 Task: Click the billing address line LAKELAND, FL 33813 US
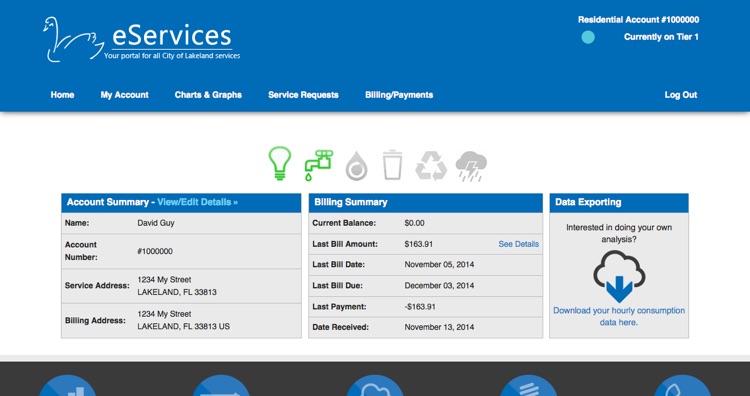(x=184, y=327)
